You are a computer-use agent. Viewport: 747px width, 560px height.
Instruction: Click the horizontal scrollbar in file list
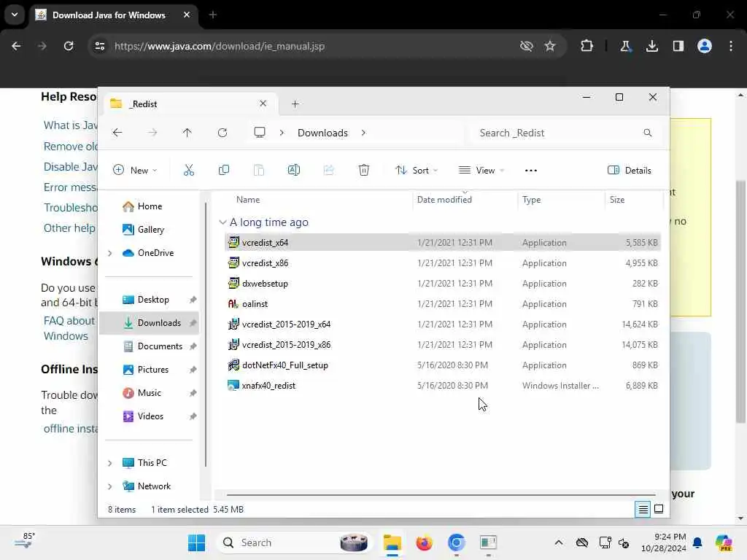tap(441, 495)
